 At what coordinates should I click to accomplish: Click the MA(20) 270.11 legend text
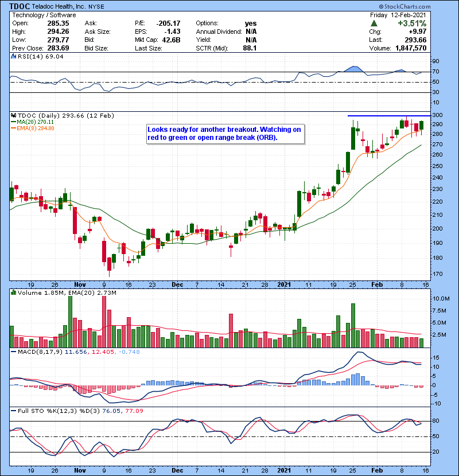point(35,122)
